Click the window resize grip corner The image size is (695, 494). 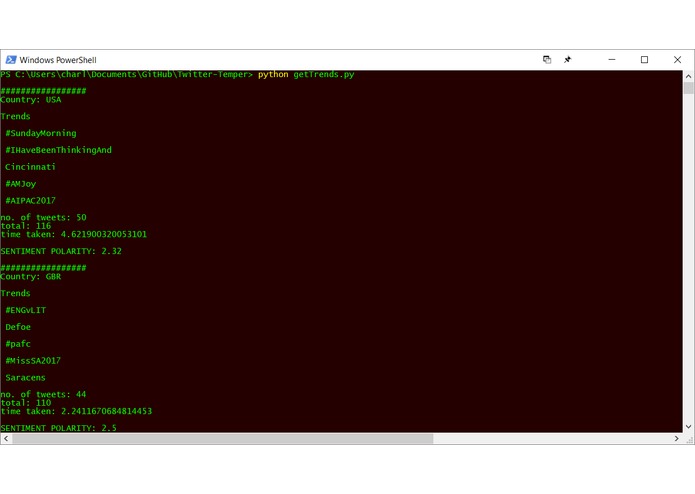(689, 439)
